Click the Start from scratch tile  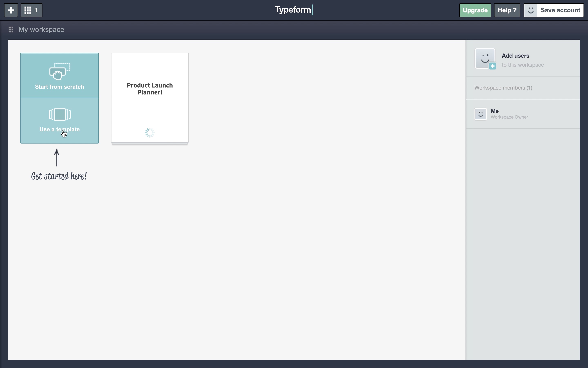(60, 75)
